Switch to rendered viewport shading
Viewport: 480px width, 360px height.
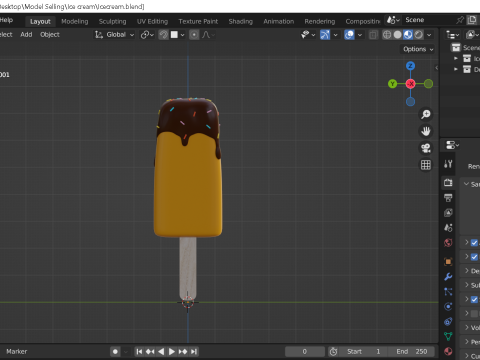pos(419,35)
